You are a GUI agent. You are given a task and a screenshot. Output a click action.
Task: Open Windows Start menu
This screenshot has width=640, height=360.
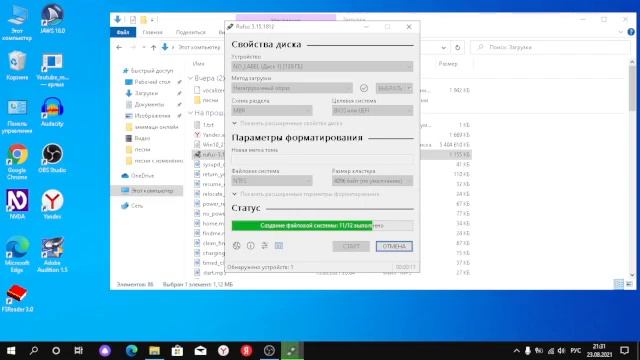pyautogui.click(x=11, y=351)
